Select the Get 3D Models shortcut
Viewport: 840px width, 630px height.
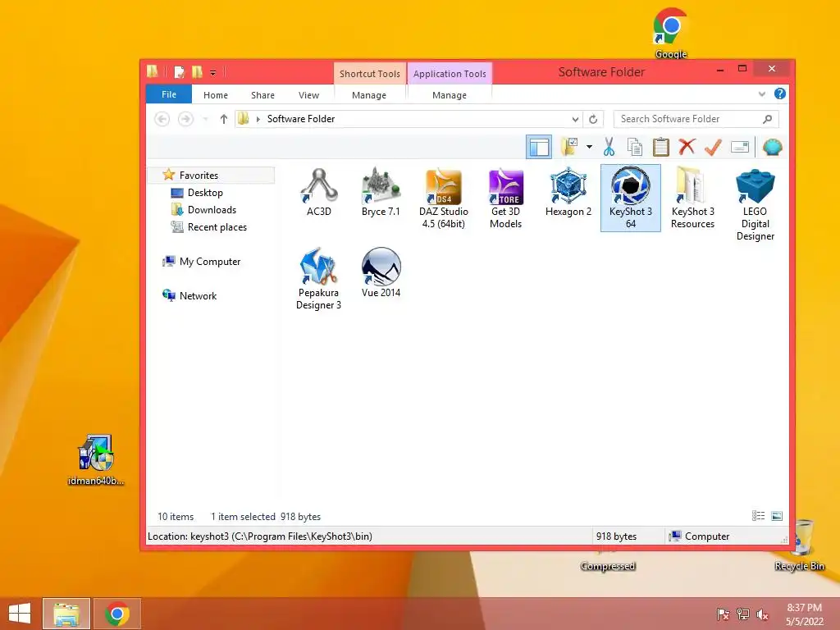(x=505, y=199)
